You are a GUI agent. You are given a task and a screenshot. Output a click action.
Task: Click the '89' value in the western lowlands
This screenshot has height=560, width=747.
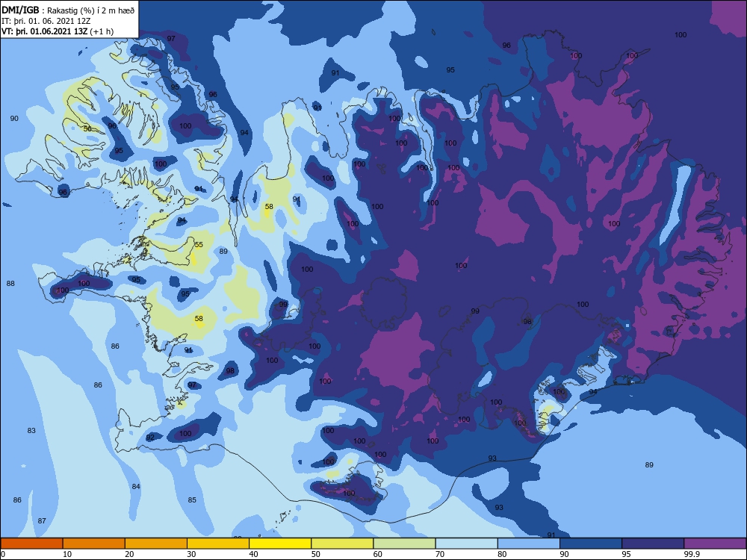tap(223, 252)
